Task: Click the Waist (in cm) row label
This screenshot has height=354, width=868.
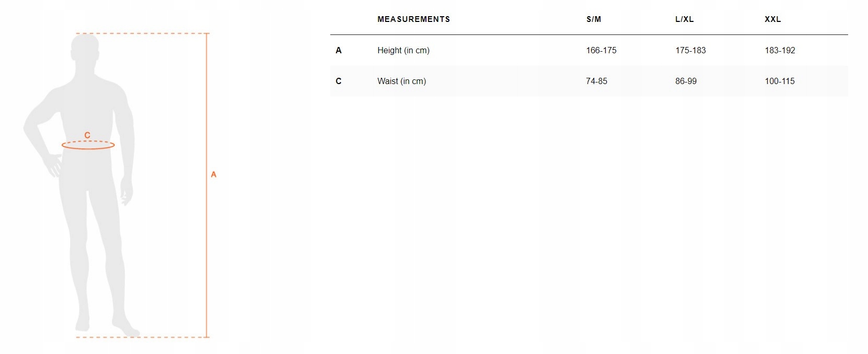Action: tap(402, 81)
